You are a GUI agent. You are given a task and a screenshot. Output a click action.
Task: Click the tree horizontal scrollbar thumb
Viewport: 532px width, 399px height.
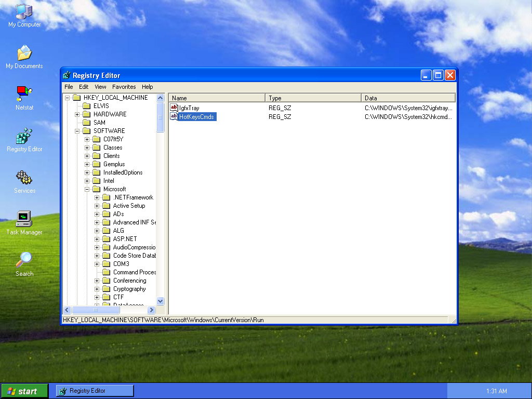[x=96, y=310]
